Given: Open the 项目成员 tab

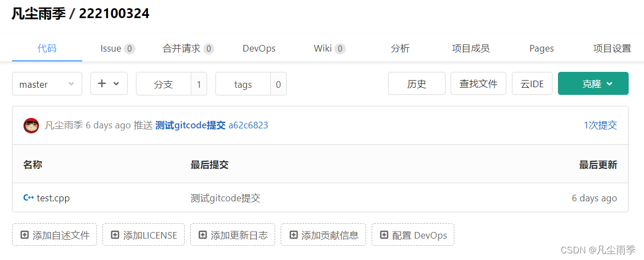Looking at the screenshot, I should click(471, 48).
